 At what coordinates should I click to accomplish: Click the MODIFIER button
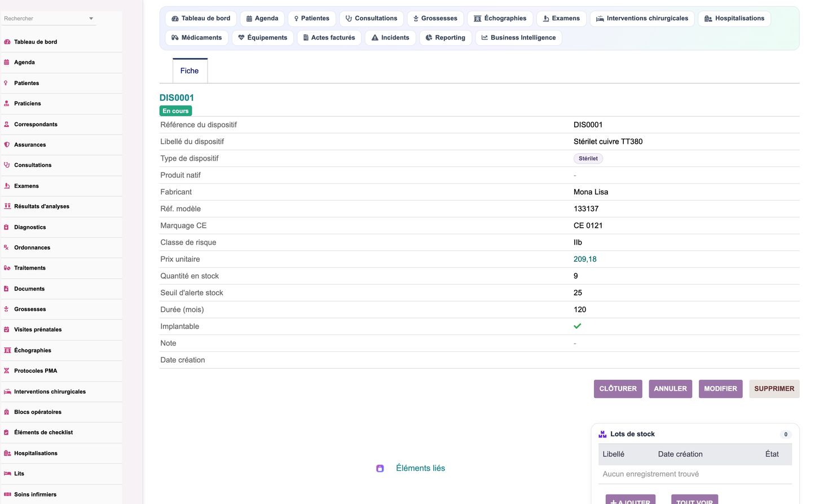(x=721, y=389)
